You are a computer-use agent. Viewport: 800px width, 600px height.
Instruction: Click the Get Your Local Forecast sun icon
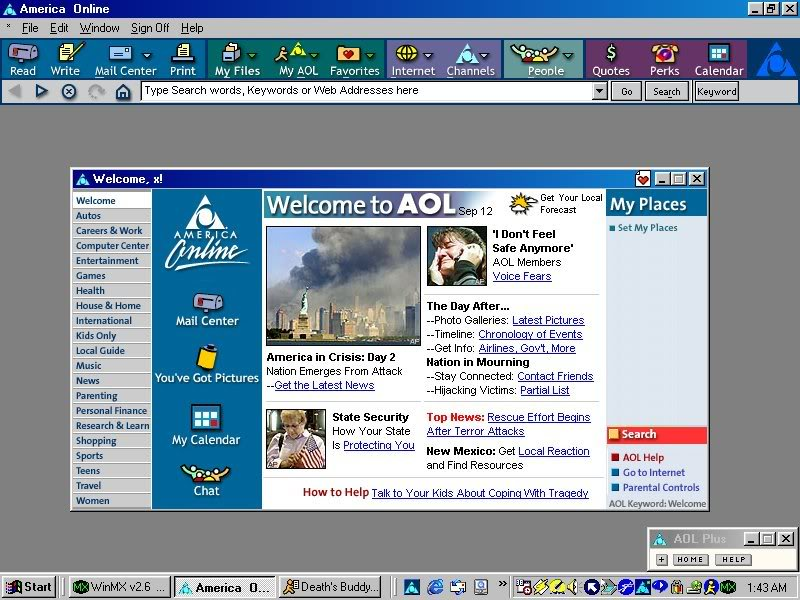521,204
